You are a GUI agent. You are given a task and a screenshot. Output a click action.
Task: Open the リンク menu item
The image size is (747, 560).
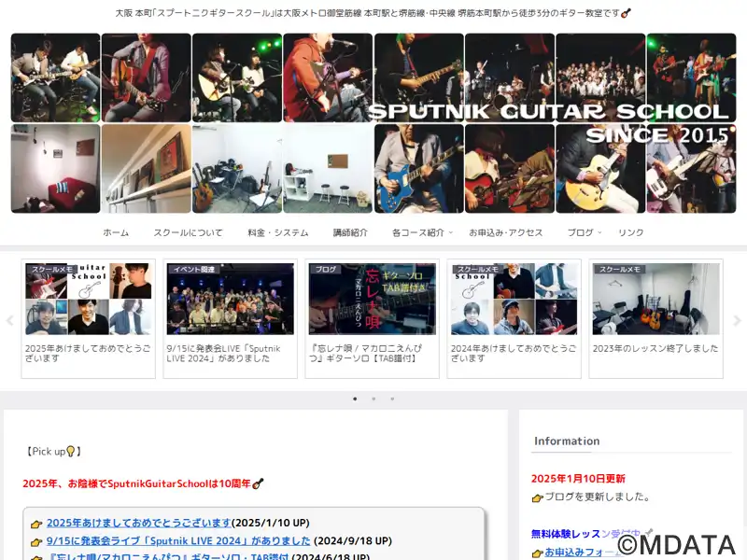[x=631, y=232]
